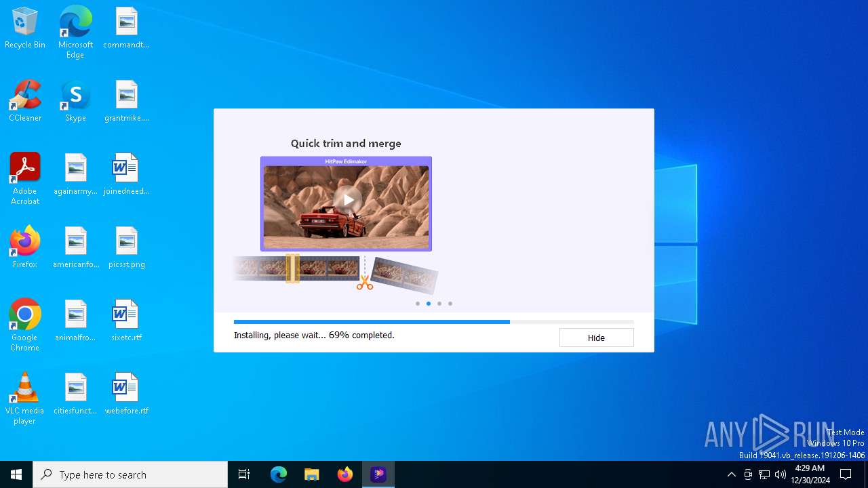
Task: Click the Quick trim and merge heading
Action: click(346, 144)
